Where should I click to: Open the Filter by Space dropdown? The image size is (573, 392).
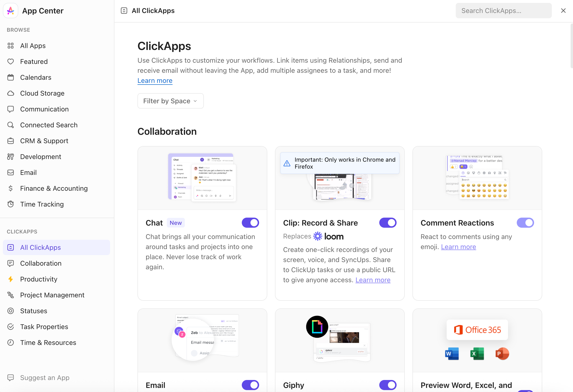pos(170,101)
